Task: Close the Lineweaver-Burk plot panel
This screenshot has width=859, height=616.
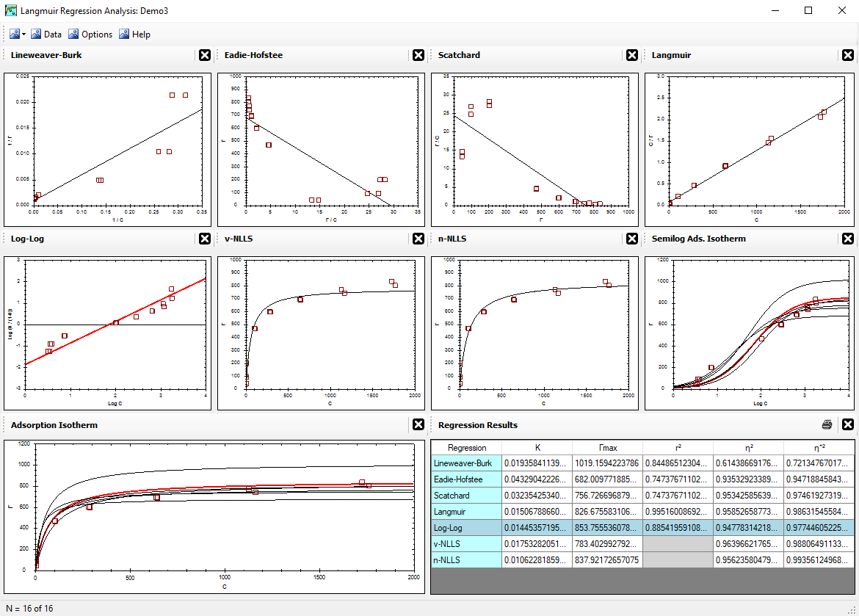Action: (205, 55)
